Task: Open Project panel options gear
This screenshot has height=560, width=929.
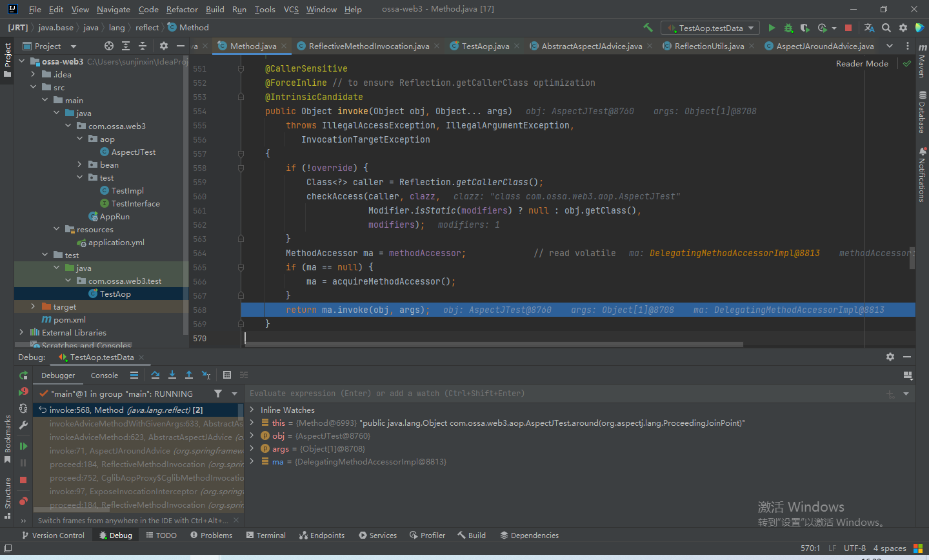Action: 164,46
